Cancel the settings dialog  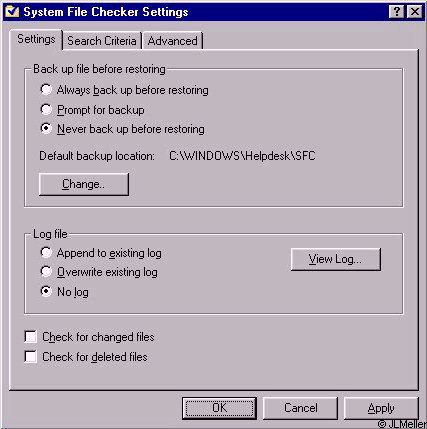coord(300,408)
